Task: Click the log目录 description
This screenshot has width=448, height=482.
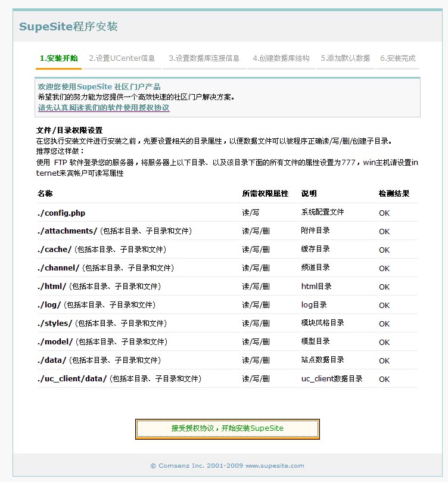Action: click(314, 304)
